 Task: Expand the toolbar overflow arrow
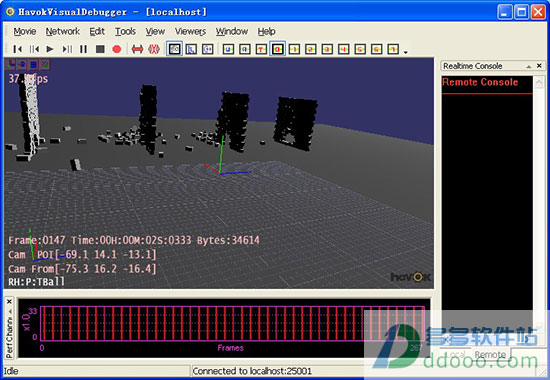point(405,52)
